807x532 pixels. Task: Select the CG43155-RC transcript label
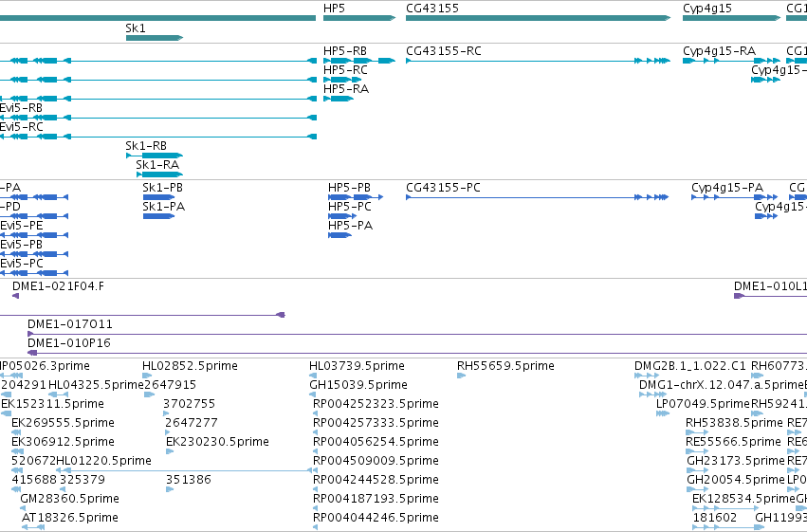tap(444, 51)
